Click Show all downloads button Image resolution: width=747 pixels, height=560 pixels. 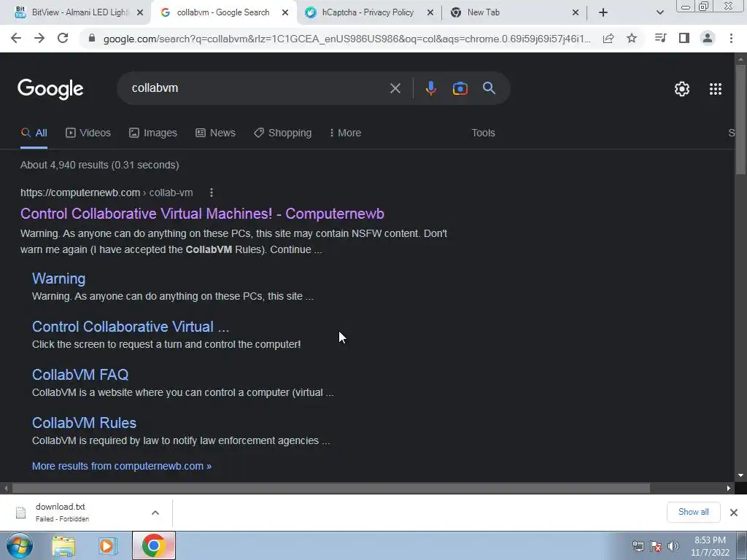[x=693, y=512]
